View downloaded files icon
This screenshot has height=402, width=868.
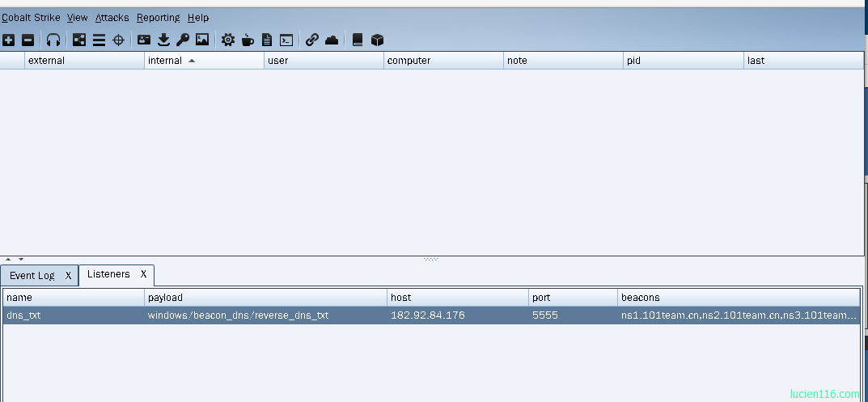point(163,40)
